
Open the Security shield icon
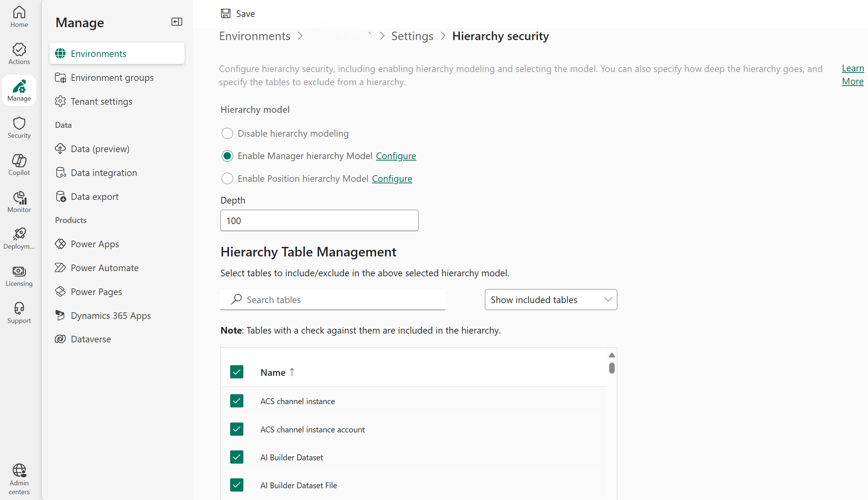(19, 124)
